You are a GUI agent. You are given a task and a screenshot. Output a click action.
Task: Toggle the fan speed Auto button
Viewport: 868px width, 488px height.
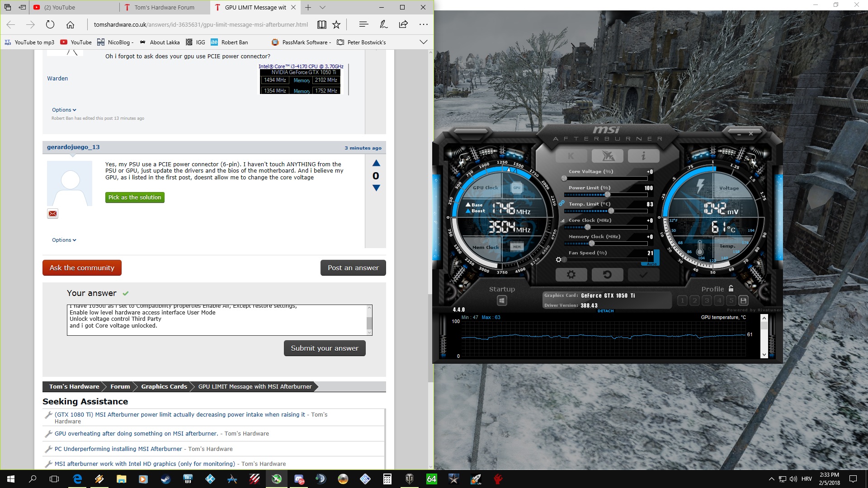pyautogui.click(x=651, y=264)
